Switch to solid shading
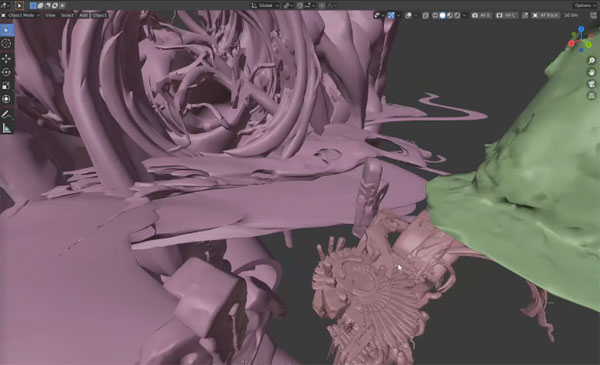This screenshot has width=600, height=365. 442,15
